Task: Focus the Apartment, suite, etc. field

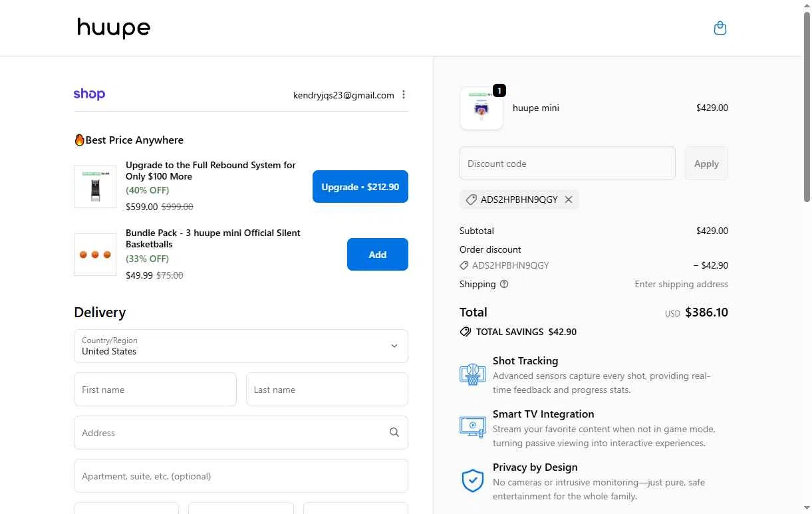Action: tap(241, 476)
